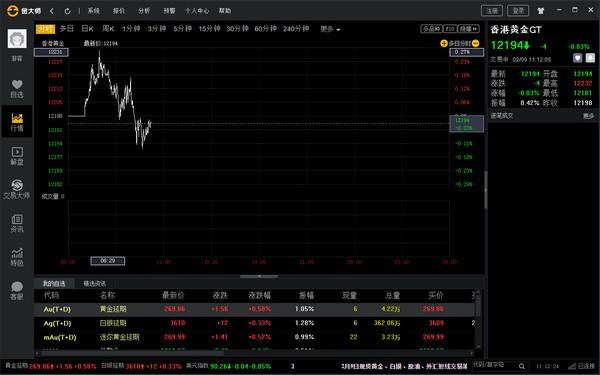Click the refresh icon in title bar
The image size is (600, 375).
67,11
